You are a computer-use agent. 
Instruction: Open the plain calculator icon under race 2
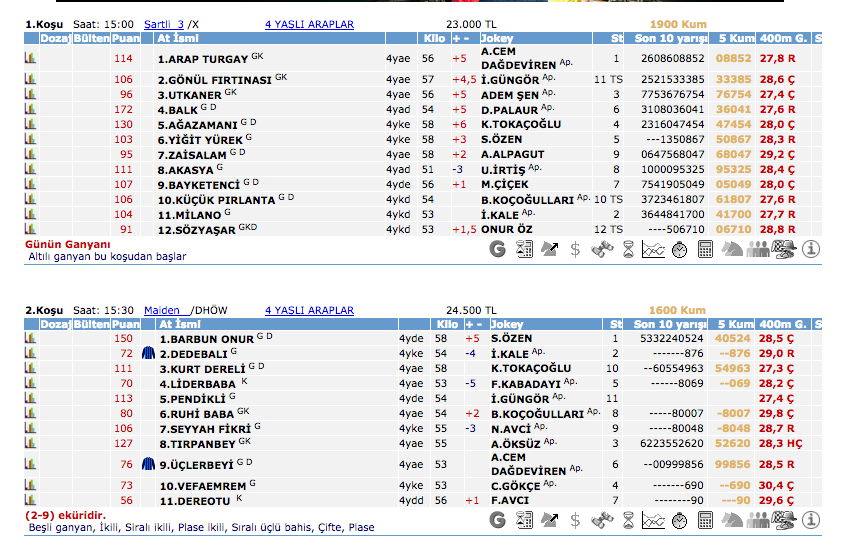(705, 520)
